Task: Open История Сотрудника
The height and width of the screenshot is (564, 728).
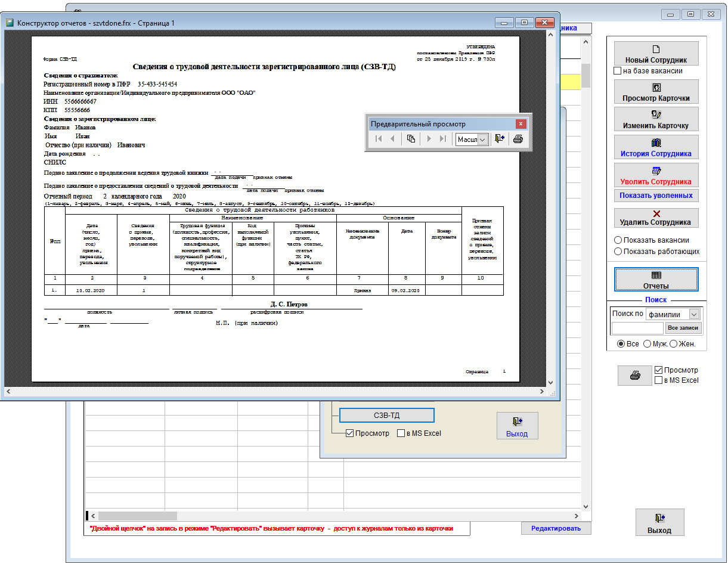Action: 656,148
